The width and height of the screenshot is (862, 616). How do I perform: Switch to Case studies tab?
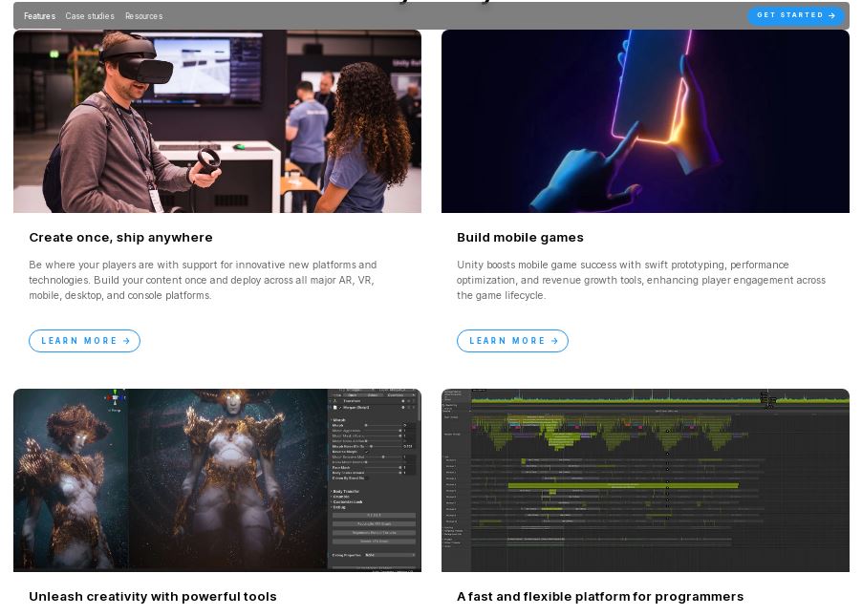pyautogui.click(x=90, y=16)
